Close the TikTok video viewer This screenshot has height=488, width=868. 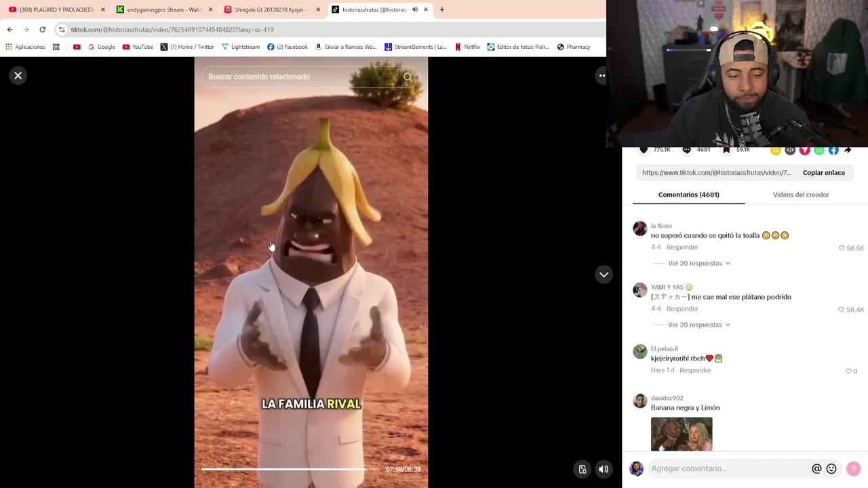[18, 75]
